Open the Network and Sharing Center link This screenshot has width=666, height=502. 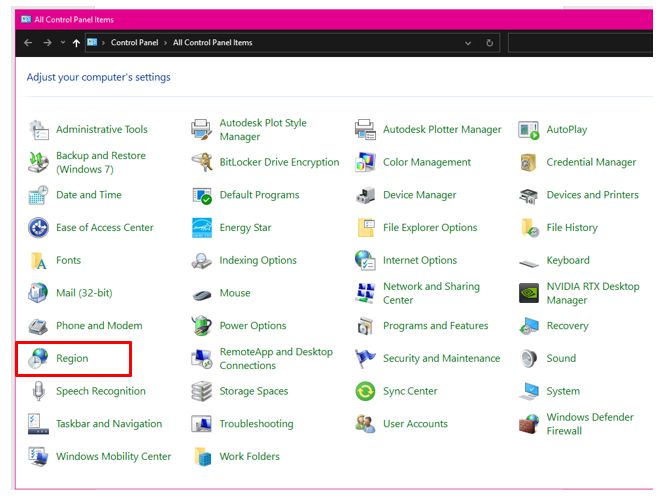pos(431,293)
